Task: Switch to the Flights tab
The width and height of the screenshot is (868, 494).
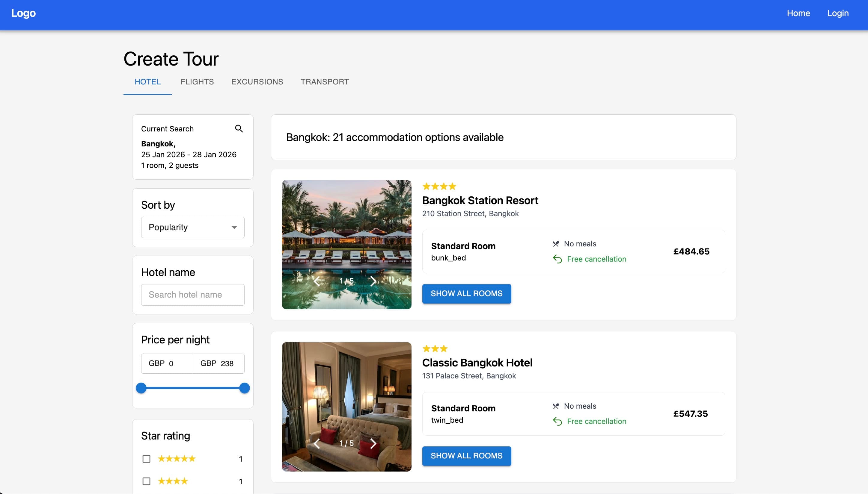Action: tap(197, 82)
